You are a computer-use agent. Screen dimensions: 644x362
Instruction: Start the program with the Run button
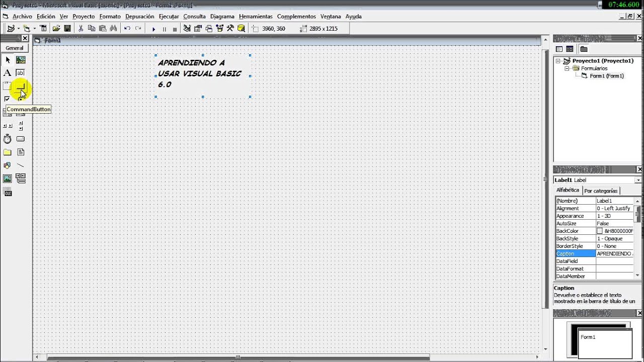click(x=154, y=29)
